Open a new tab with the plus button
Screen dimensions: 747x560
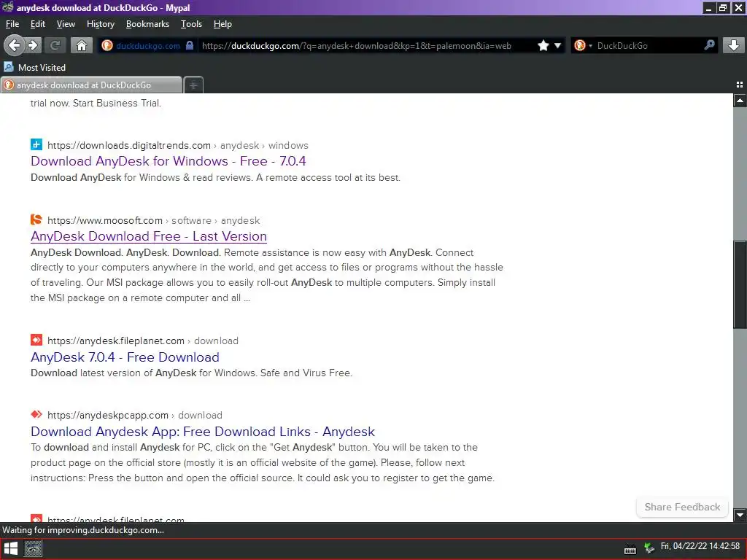193,85
